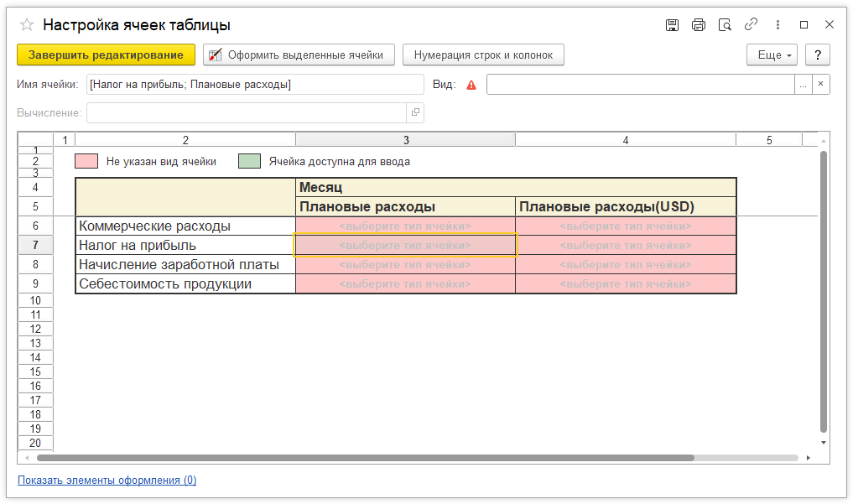Click the vertical dots more menu icon
This screenshot has height=504, width=853.
point(778,25)
